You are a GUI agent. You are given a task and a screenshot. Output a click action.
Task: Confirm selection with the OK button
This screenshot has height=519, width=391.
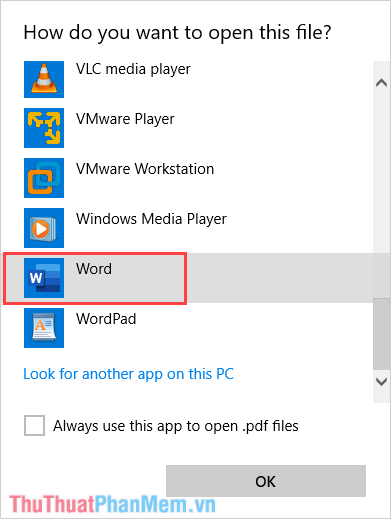[x=266, y=481]
